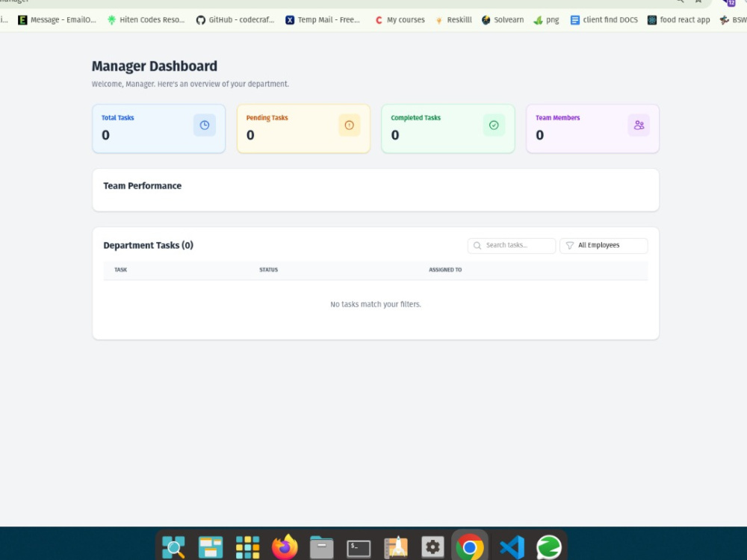Open Settings gear from the dock
The width and height of the screenshot is (747, 560).
coord(433,547)
